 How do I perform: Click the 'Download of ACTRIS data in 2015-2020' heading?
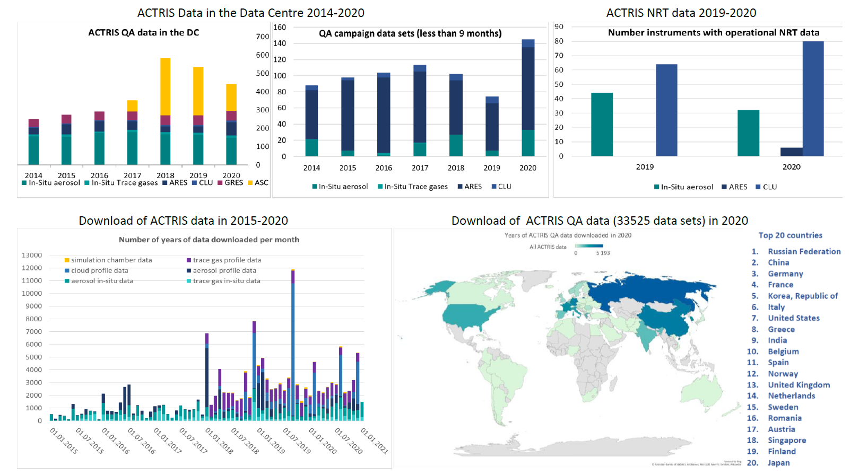184,221
